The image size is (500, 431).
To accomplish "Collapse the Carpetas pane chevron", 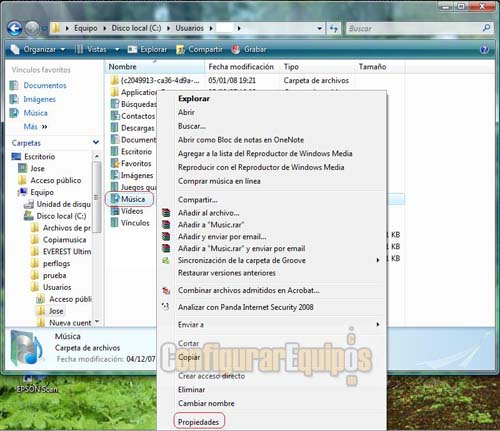I will tap(96, 142).
